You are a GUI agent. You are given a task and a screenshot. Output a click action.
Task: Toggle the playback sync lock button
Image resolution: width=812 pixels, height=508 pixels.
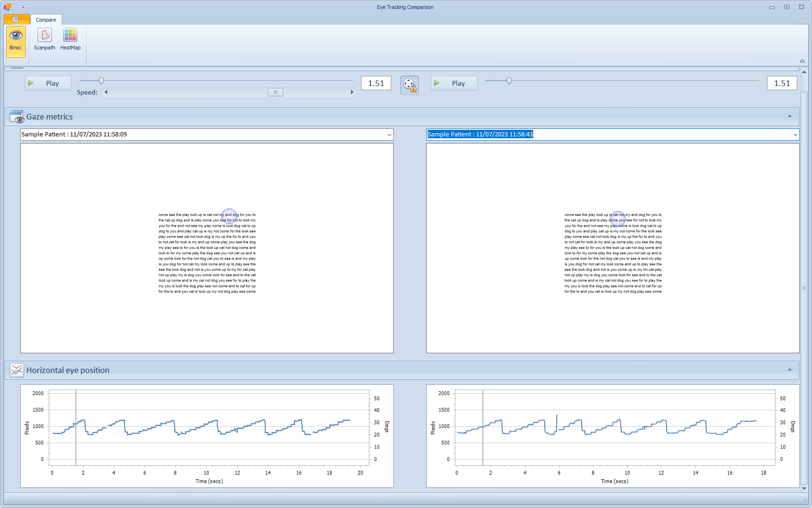tap(409, 85)
